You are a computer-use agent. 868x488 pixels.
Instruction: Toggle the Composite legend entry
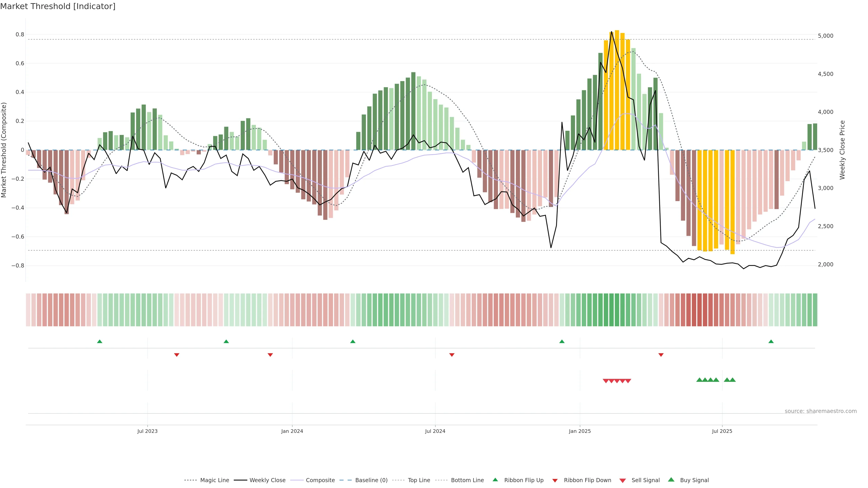[320, 480]
